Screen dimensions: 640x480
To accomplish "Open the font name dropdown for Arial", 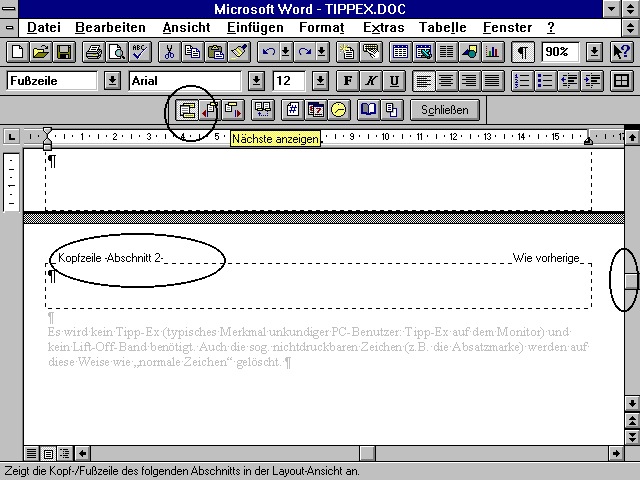I will click(x=257, y=80).
